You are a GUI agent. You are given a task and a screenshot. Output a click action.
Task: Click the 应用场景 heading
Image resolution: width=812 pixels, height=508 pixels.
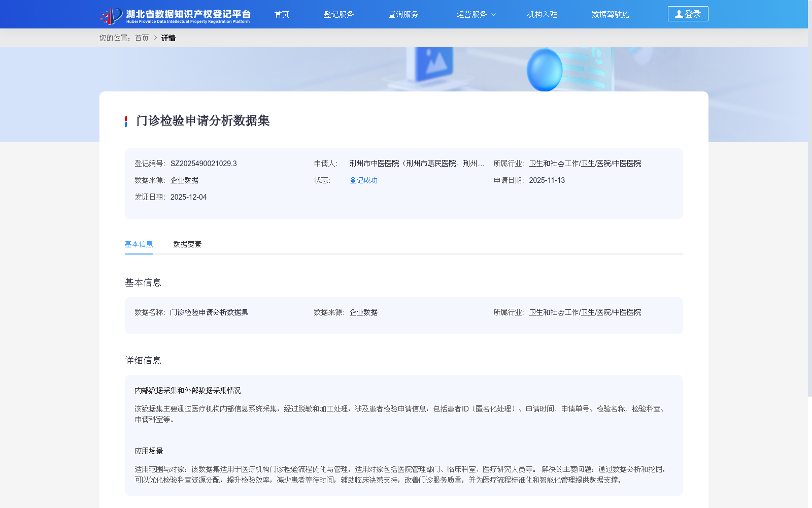(149, 451)
